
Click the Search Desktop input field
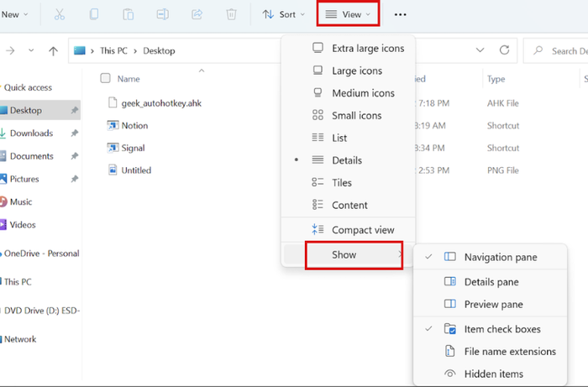561,51
